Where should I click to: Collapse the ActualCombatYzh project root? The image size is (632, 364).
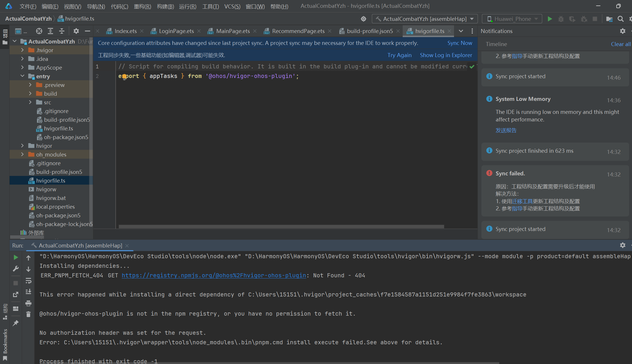tap(15, 41)
